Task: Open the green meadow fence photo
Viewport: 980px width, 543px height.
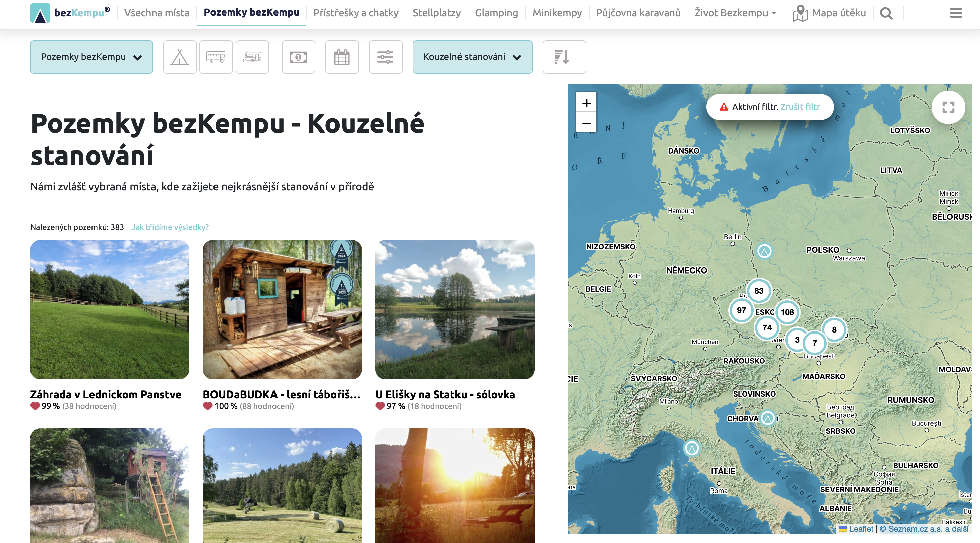Action: pos(110,310)
